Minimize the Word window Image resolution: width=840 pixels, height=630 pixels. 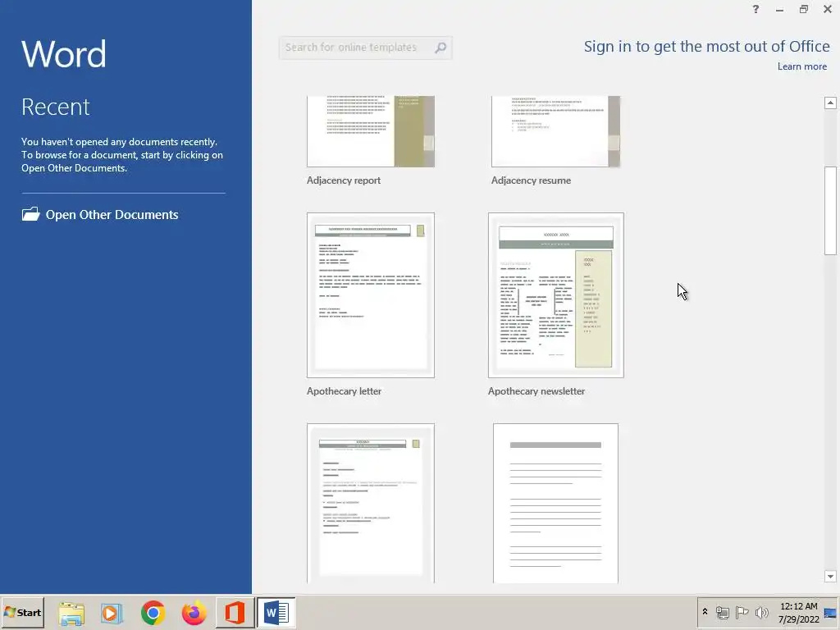pyautogui.click(x=779, y=10)
